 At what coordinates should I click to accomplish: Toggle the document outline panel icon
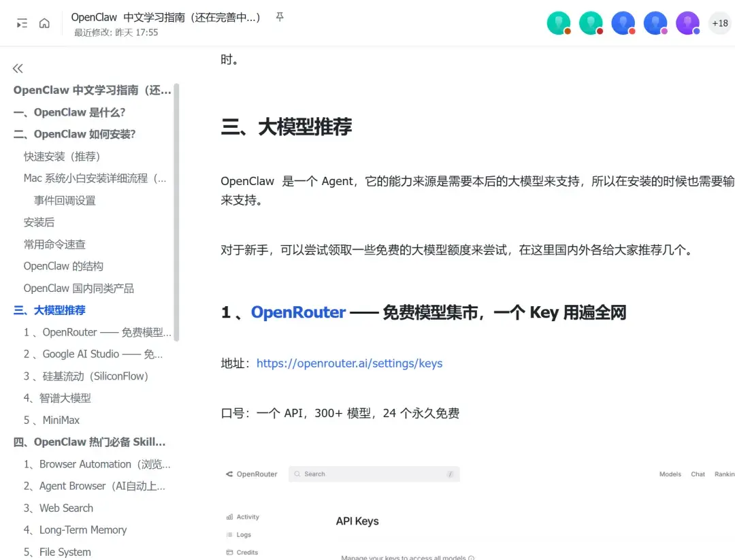pos(22,22)
